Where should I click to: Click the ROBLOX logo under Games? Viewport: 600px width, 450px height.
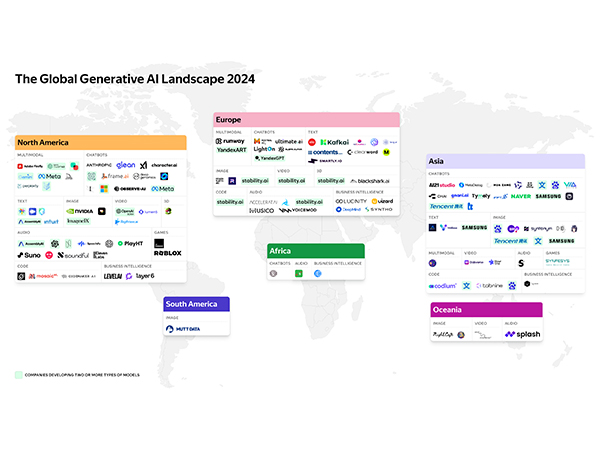pos(168,253)
